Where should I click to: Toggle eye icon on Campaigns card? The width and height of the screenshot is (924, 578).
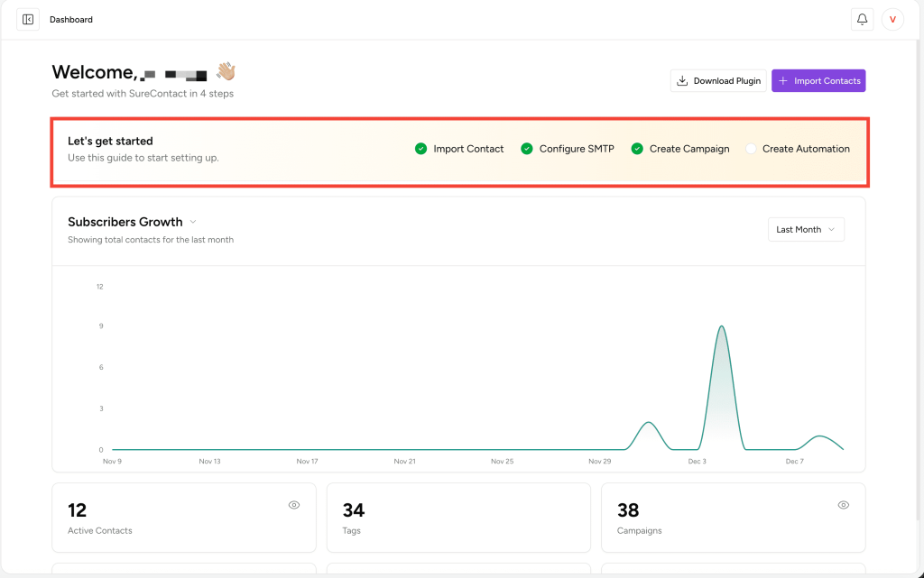(843, 505)
